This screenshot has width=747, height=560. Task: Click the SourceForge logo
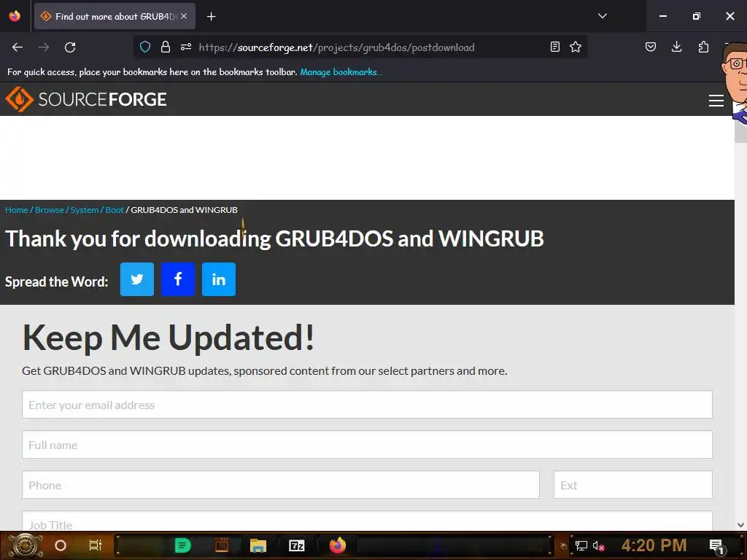pos(86,99)
